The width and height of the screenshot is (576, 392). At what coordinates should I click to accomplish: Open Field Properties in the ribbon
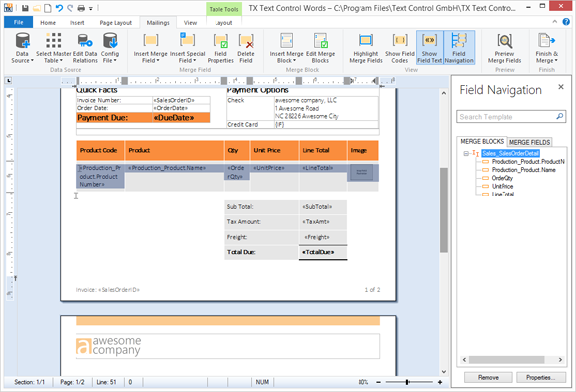[x=220, y=48]
